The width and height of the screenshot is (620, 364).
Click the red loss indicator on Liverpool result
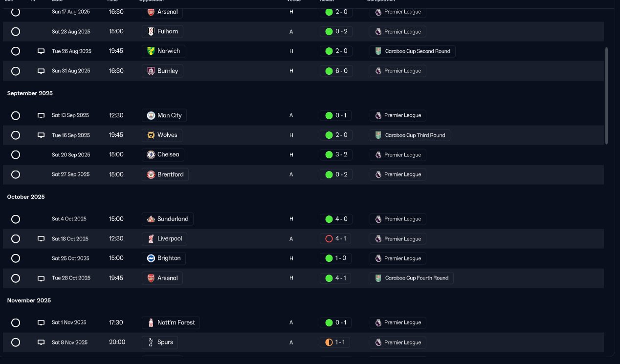329,239
